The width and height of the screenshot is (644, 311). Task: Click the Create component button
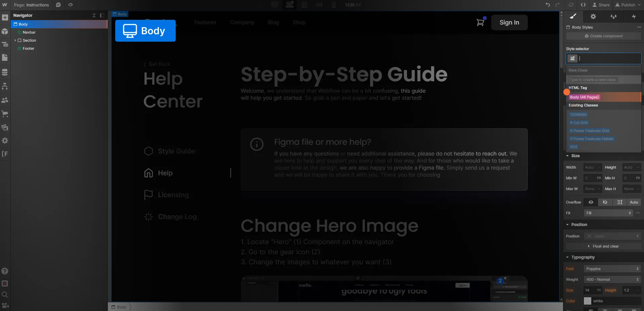[604, 36]
